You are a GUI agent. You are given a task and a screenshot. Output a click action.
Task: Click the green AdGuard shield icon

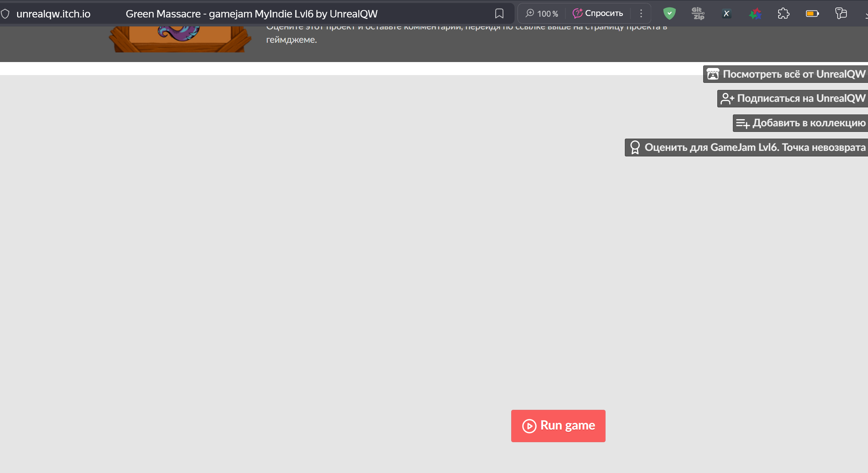click(669, 14)
